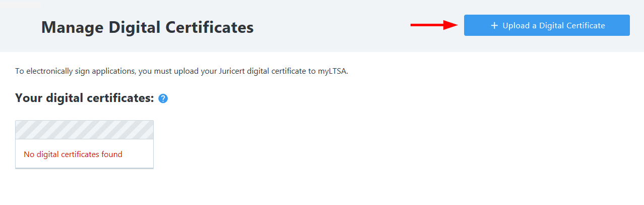This screenshot has height=205, width=644.
Task: Select the Manage Digital Certificates page heading
Action: [147, 27]
